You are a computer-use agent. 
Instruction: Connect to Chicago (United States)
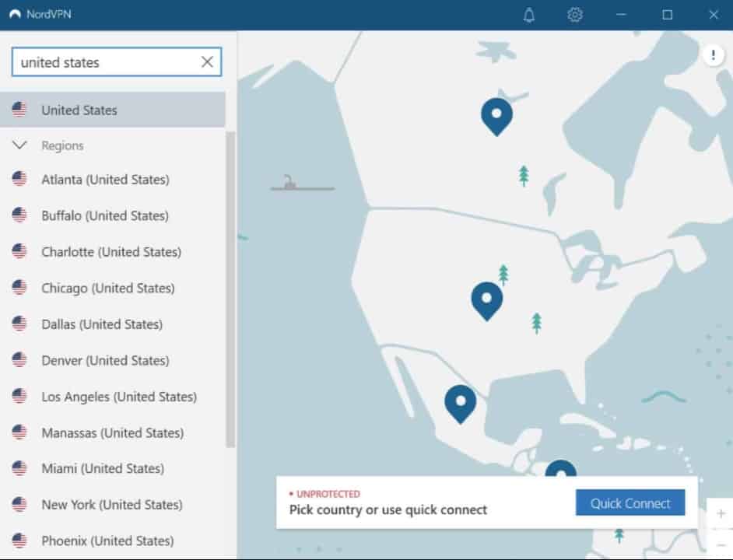coord(113,288)
